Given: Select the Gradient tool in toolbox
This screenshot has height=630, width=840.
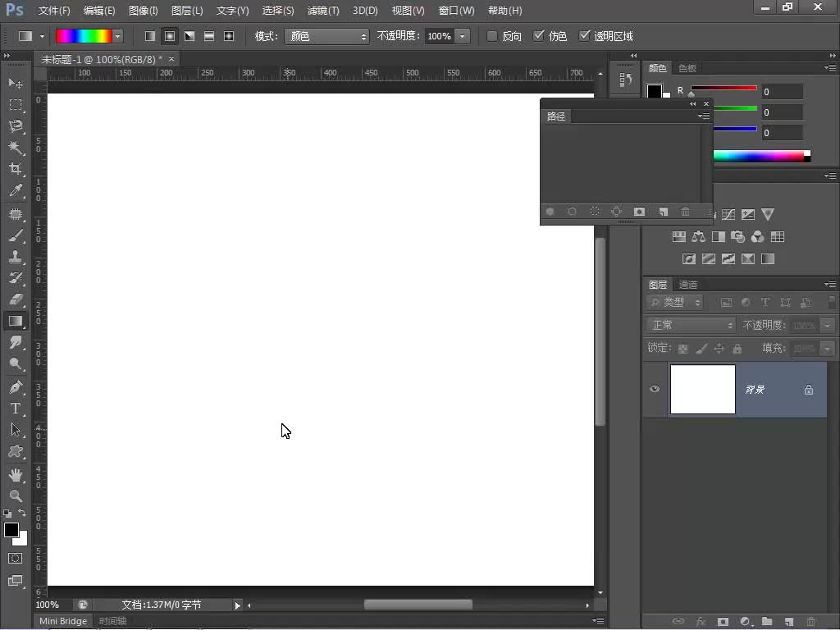Looking at the screenshot, I should point(16,321).
